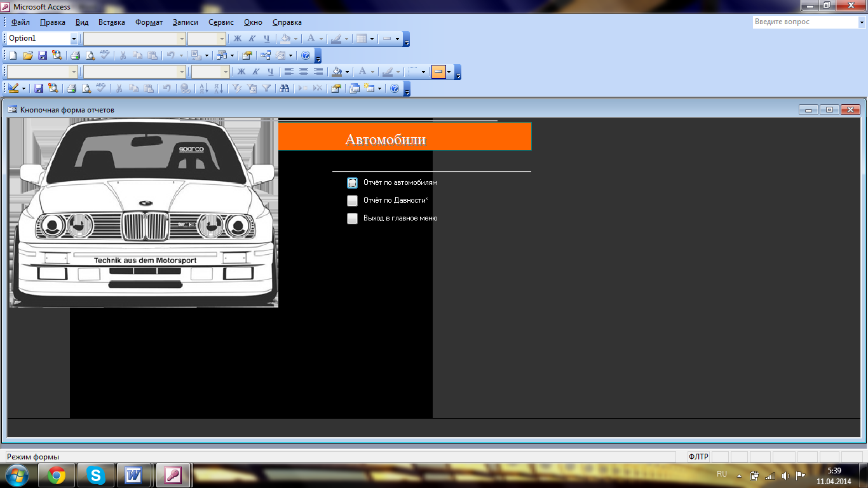This screenshot has width=868, height=488.
Task: Click the Analyze table icon
Action: [x=220, y=55]
